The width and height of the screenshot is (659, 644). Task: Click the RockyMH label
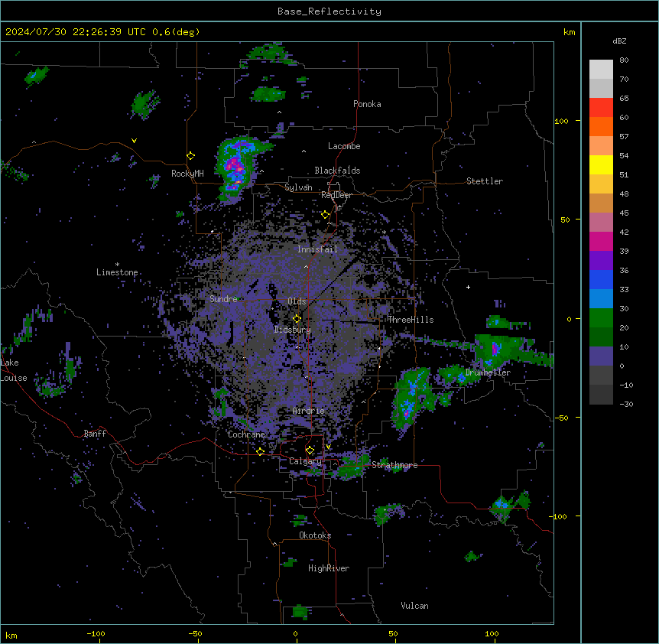187,174
